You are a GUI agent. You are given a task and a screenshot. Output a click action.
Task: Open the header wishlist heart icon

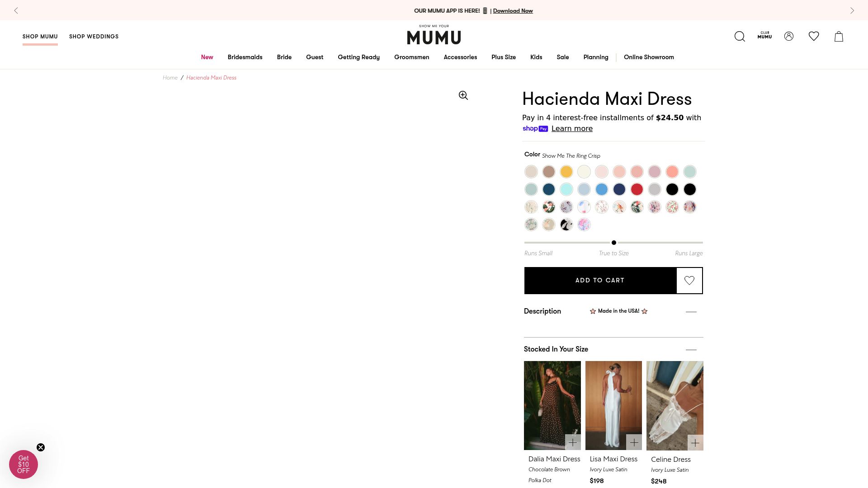coord(814,36)
